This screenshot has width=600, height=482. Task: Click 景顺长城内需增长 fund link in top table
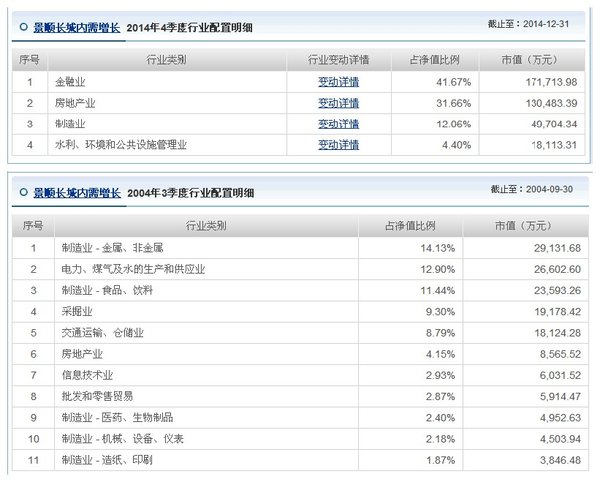pos(75,27)
